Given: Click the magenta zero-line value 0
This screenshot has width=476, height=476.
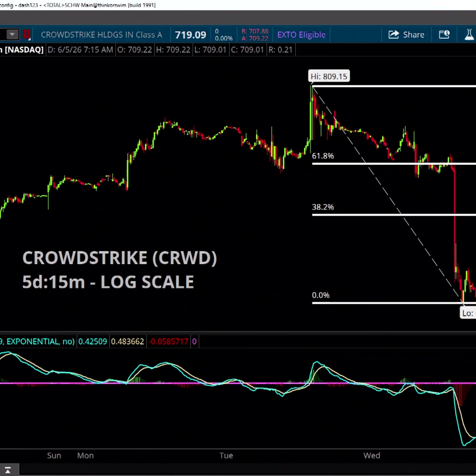Looking at the screenshot, I should coord(194,341).
